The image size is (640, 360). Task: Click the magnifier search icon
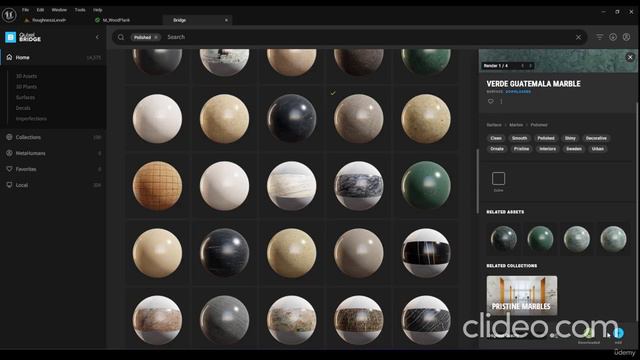(x=121, y=37)
